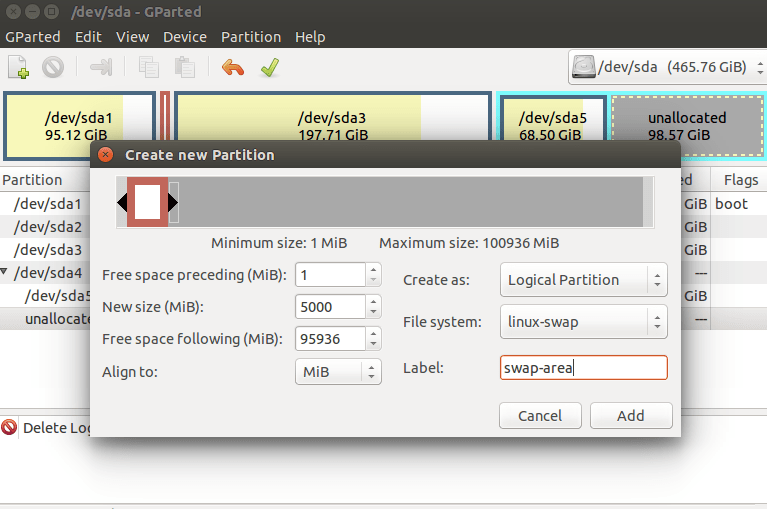The width and height of the screenshot is (767, 509).
Task: Select the thin red /dev/sda2 block in disk map
Action: pyautogui.click(x=165, y=116)
